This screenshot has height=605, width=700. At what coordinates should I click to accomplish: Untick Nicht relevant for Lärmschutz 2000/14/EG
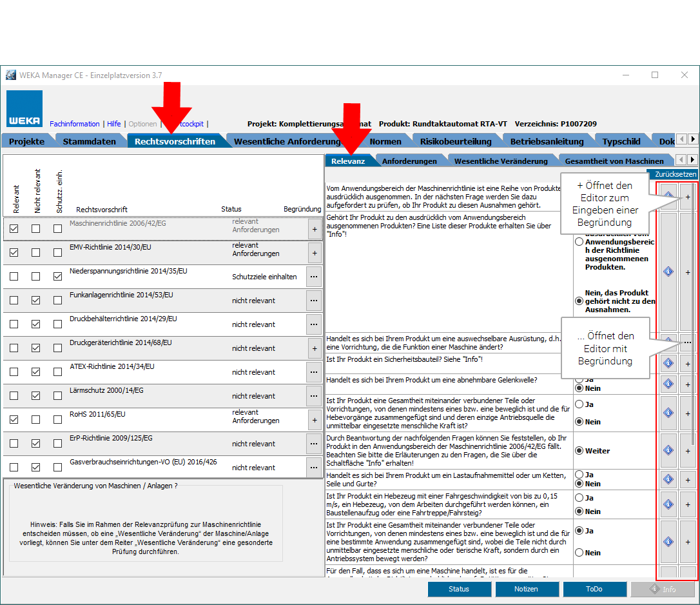(36, 396)
